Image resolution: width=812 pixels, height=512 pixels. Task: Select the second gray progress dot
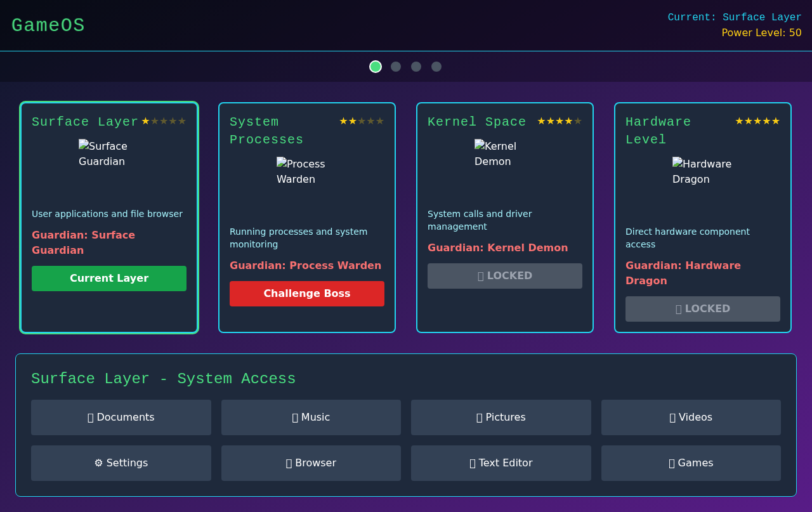point(395,66)
